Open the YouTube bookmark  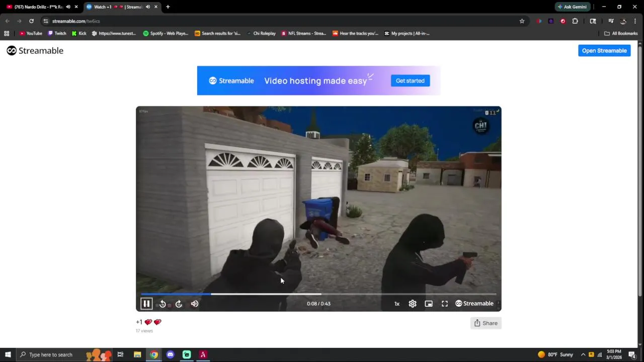(30, 33)
